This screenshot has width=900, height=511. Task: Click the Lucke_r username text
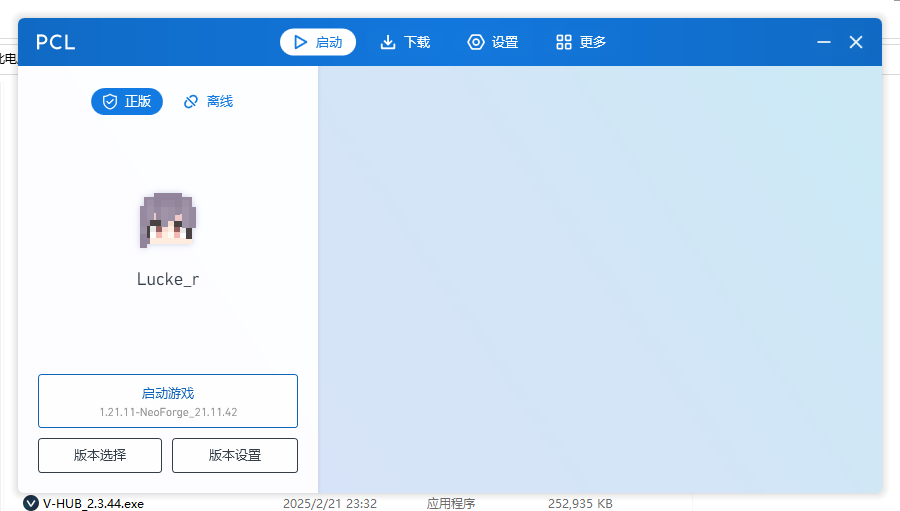point(168,279)
